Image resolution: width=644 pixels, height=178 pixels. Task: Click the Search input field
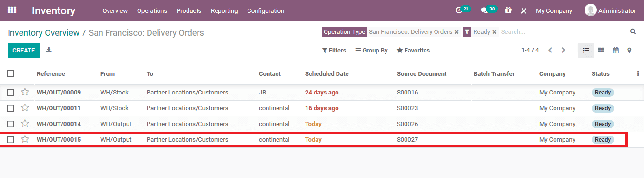[x=564, y=32]
